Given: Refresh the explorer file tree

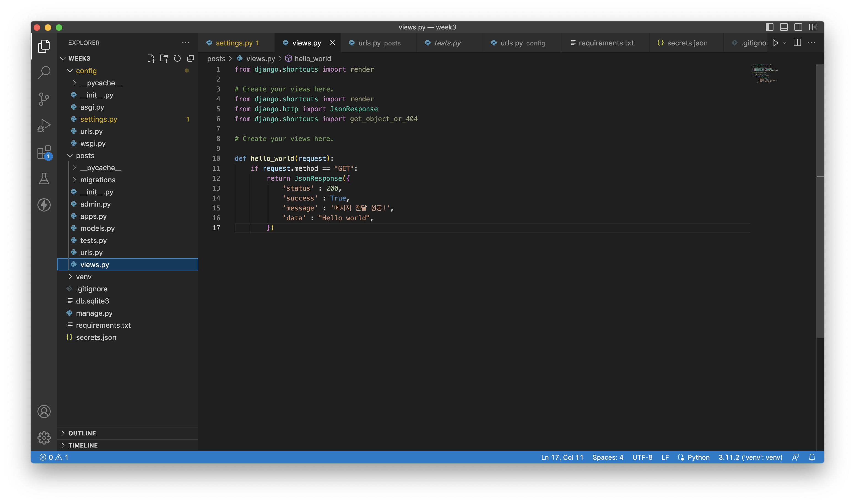Looking at the screenshot, I should [x=177, y=58].
